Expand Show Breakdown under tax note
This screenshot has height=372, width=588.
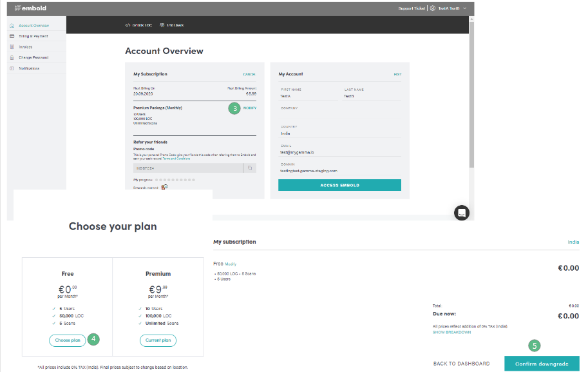(451, 332)
